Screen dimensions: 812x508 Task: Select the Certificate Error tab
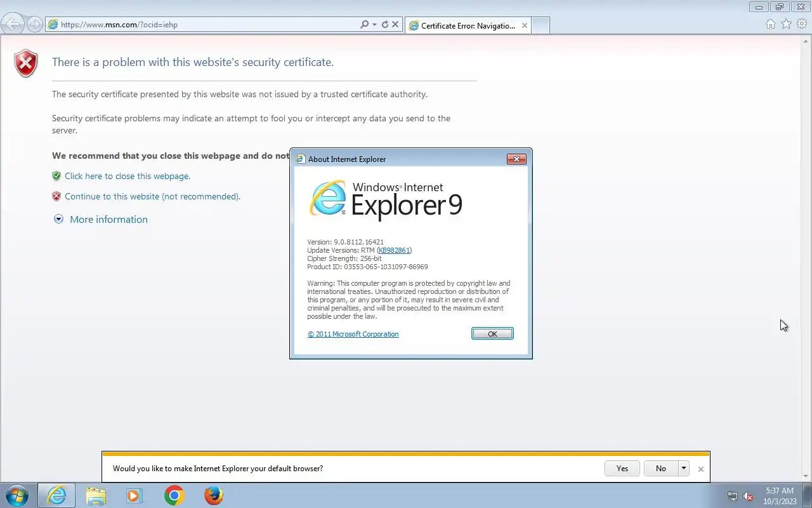point(468,25)
